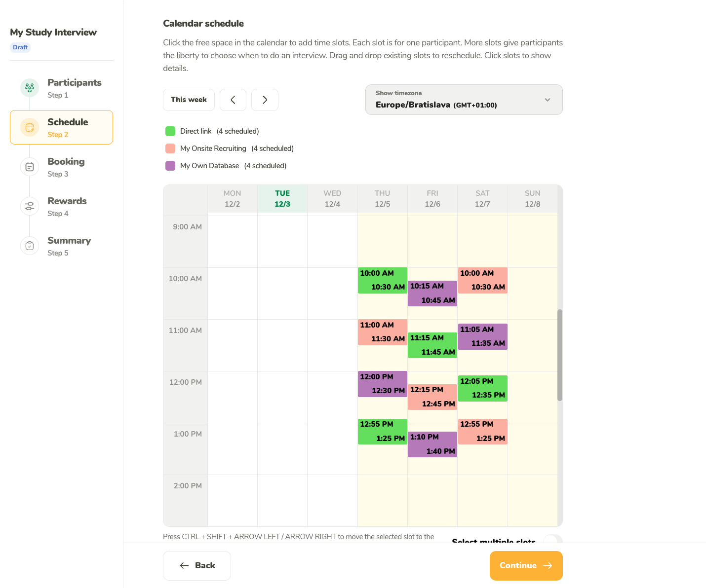Click the Continue button
Viewport: 706px width, 588px height.
click(x=526, y=566)
